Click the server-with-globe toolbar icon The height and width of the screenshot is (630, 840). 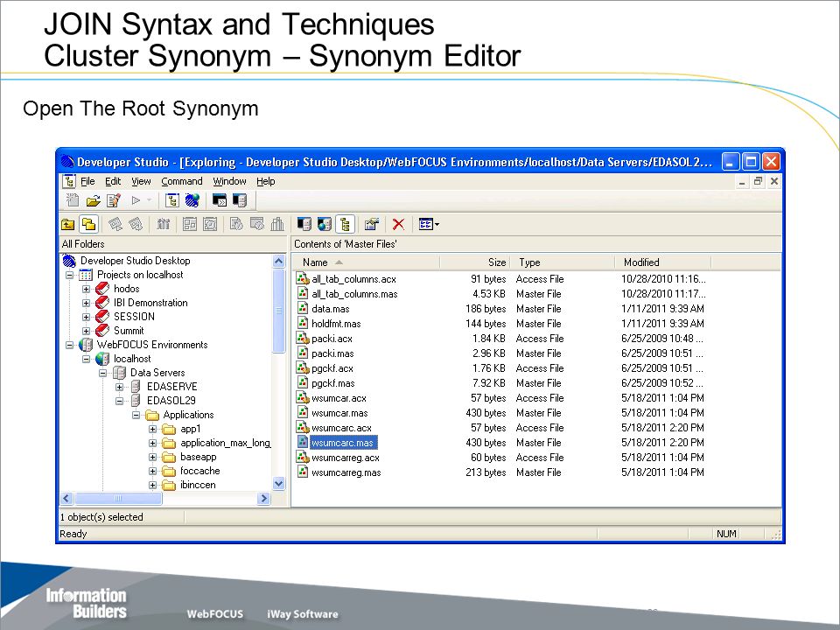coord(325,225)
